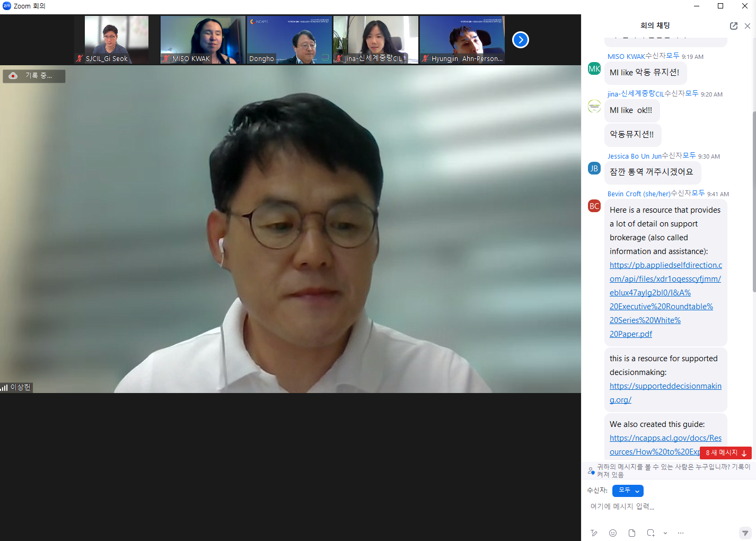Viewport: 756px width, 541px height.
Task: Open the appliedselfdirection PDF link
Action: pos(665,299)
